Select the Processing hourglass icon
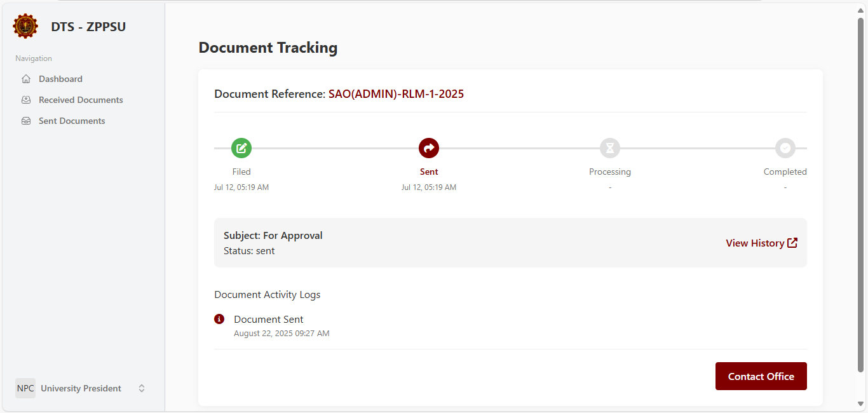Viewport: 868px width, 413px height. pyautogui.click(x=610, y=148)
